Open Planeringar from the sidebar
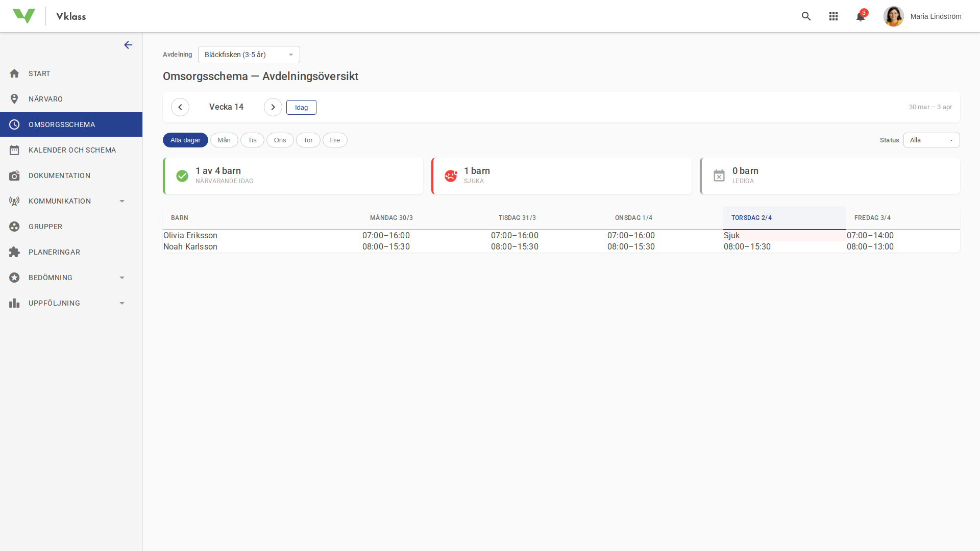 pos(54,252)
